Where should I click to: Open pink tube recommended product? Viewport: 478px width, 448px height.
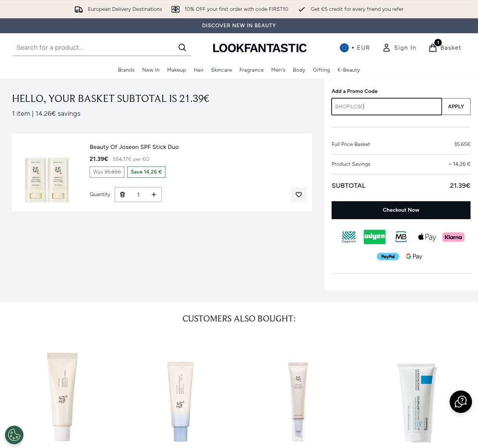click(x=298, y=402)
